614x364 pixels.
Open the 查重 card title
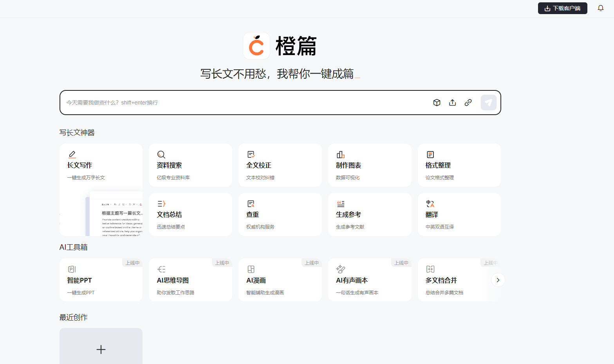(x=253, y=215)
